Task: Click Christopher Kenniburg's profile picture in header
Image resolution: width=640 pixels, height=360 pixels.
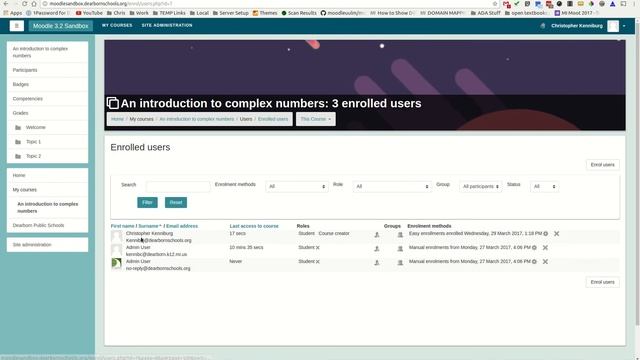Action: (x=613, y=26)
